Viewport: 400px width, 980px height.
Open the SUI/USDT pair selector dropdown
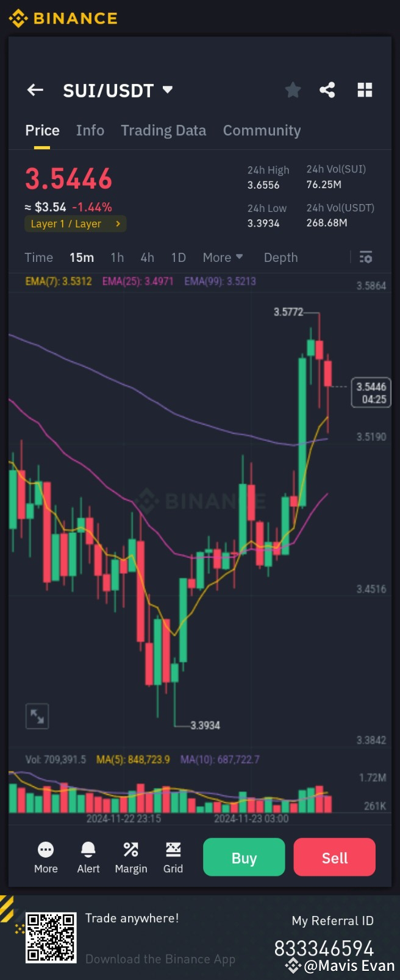(119, 90)
